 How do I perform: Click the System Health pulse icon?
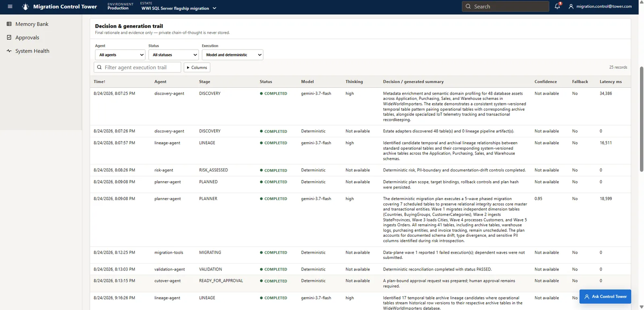(9, 51)
